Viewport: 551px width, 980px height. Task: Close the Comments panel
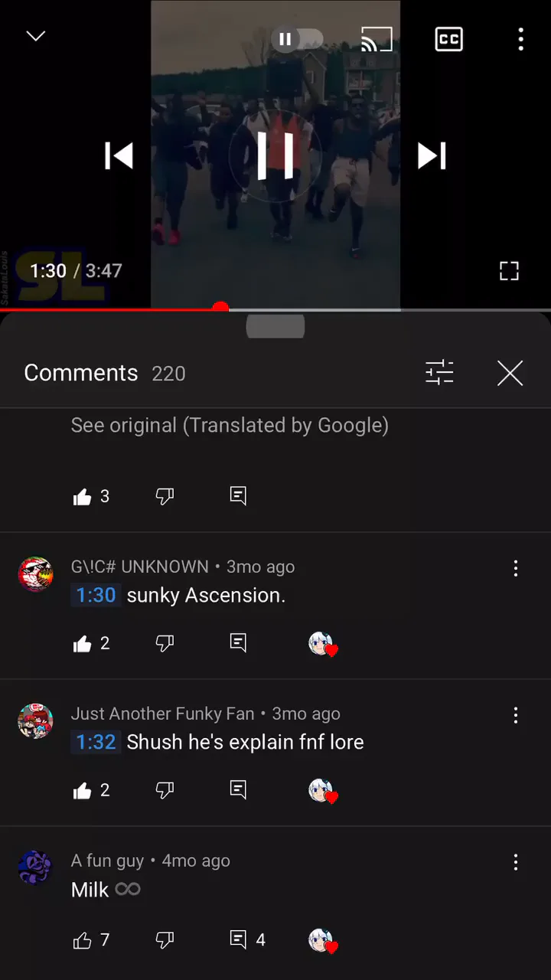point(510,373)
